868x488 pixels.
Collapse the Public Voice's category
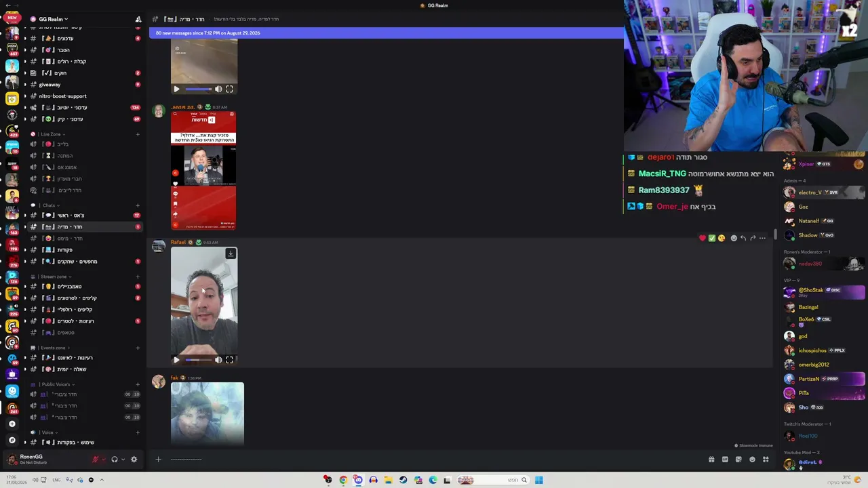click(56, 384)
